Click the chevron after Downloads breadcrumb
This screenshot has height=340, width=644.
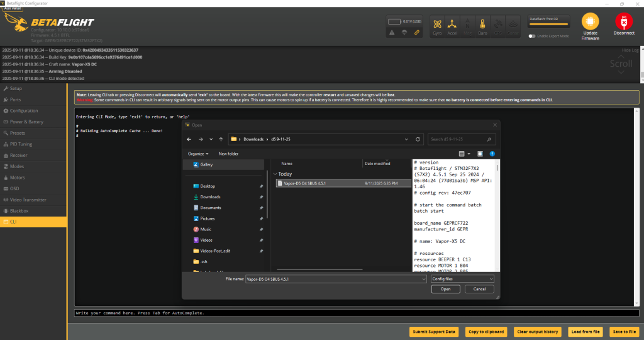pos(267,139)
